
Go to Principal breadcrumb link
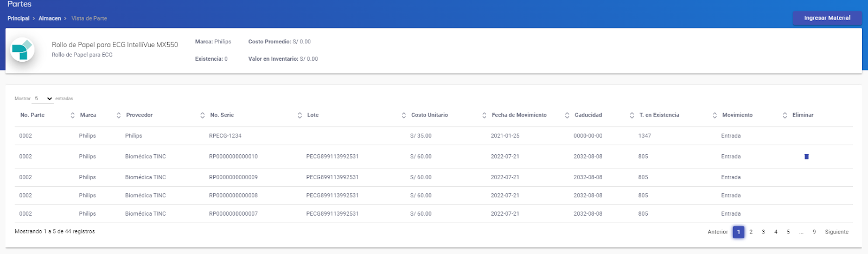pos(18,18)
